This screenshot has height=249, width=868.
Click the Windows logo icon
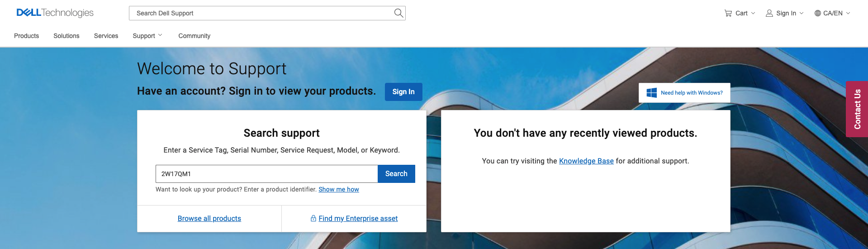coord(651,93)
